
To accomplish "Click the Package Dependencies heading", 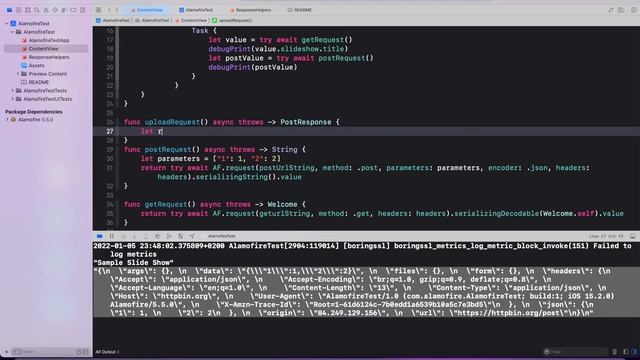I will tap(34, 112).
